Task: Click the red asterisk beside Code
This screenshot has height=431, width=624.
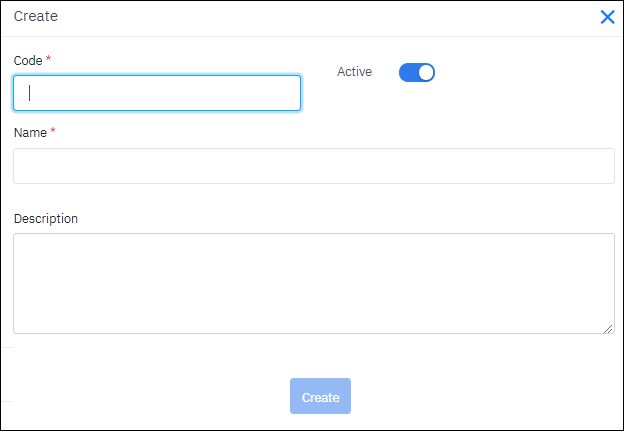Action: point(49,60)
